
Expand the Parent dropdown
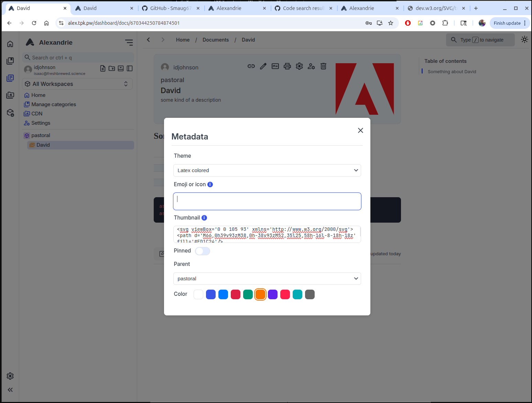tap(267, 279)
